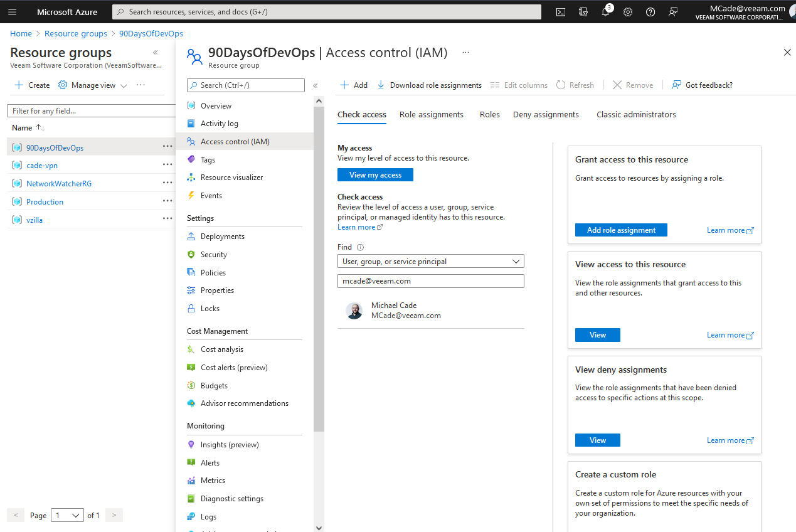Open the portal hamburger menu
796x532 pixels.
[x=13, y=12]
